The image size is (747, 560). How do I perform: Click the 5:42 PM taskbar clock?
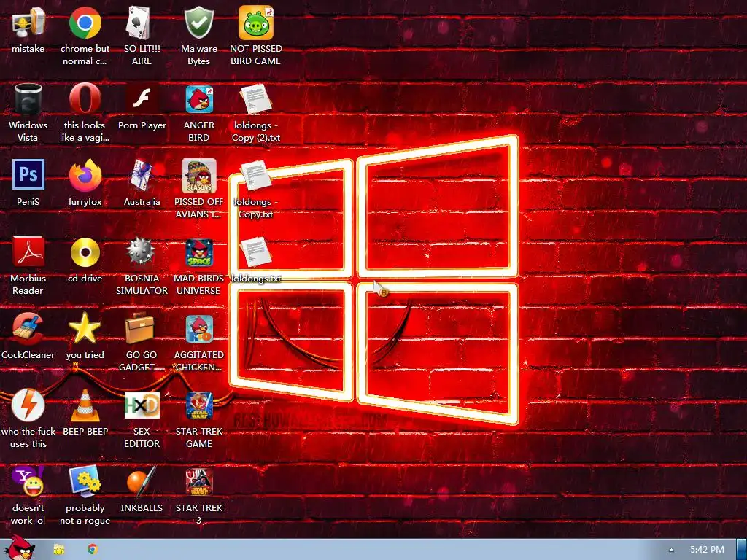click(707, 550)
